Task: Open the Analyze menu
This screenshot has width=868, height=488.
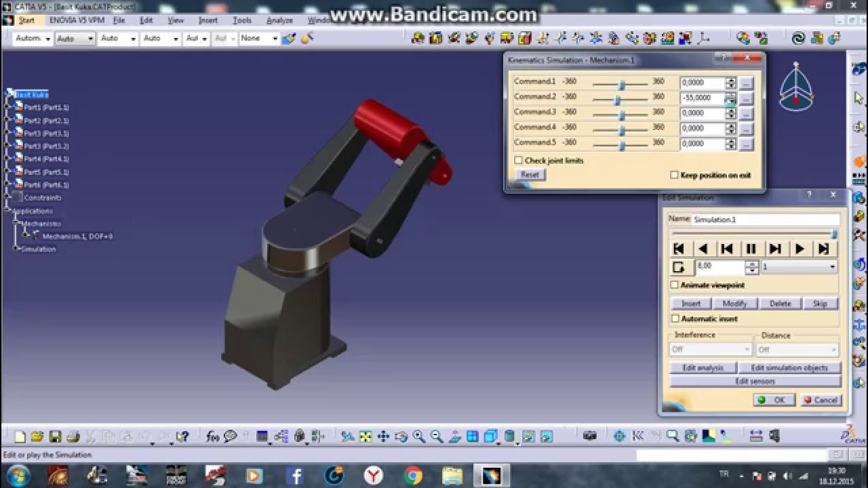Action: [279, 20]
